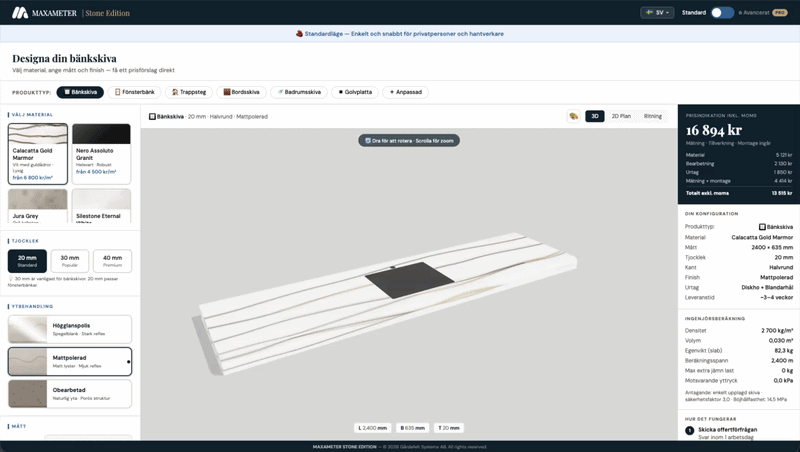This screenshot has width=800, height=452.
Task: Click the Skicka offertförfrågan step text
Action: click(728, 430)
